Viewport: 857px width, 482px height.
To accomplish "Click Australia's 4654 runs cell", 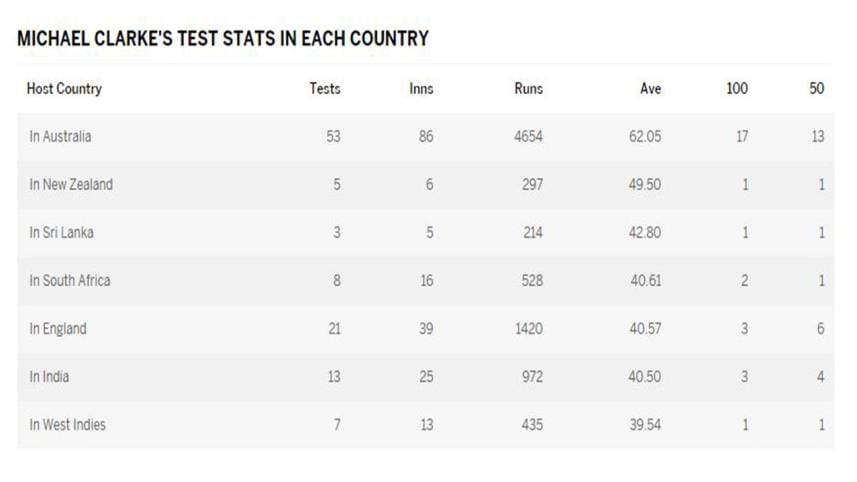I will (528, 137).
